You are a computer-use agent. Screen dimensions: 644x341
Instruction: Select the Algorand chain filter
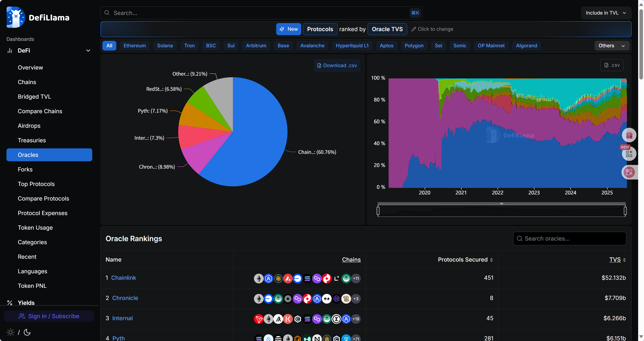[526, 46]
